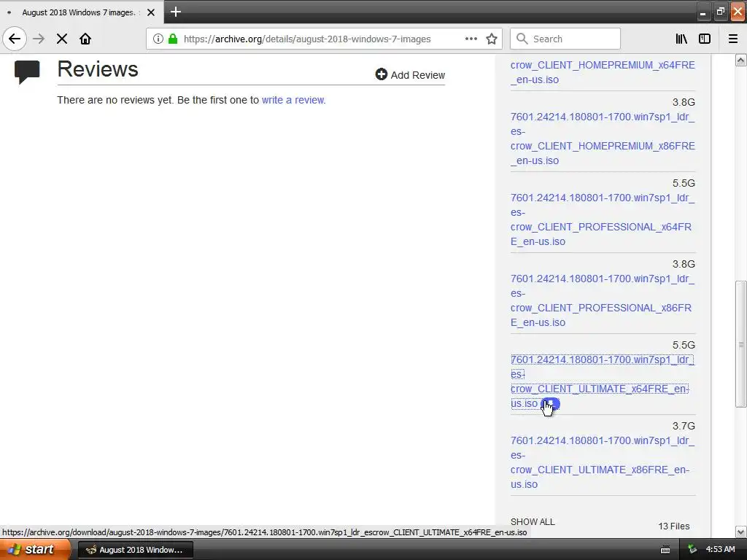This screenshot has width=747, height=560.
Task: Minimize the Firefox window
Action: coord(703,12)
